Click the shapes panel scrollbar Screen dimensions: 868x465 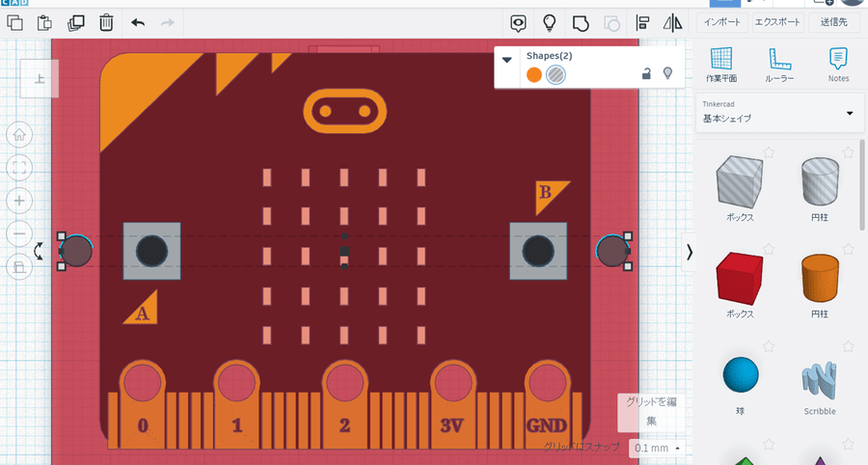pos(862,185)
